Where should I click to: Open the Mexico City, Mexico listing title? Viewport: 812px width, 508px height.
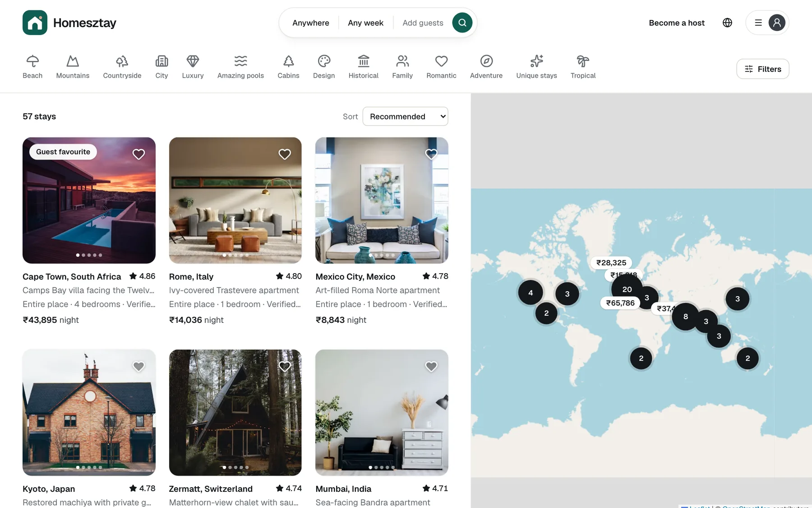click(355, 277)
